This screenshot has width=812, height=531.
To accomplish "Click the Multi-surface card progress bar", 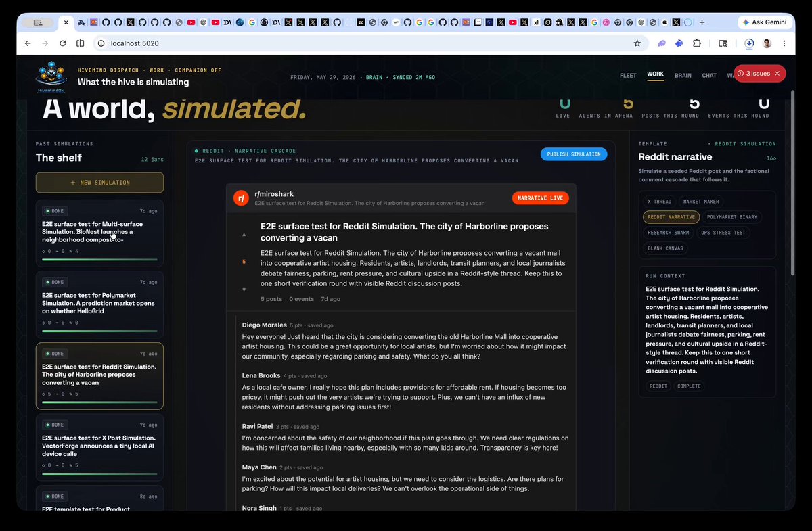I will click(x=99, y=259).
